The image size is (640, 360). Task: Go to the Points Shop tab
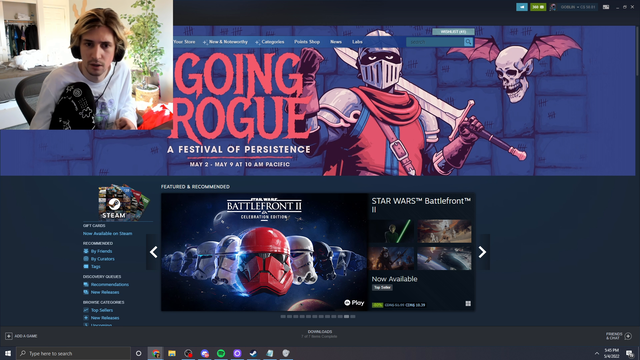pos(307,42)
